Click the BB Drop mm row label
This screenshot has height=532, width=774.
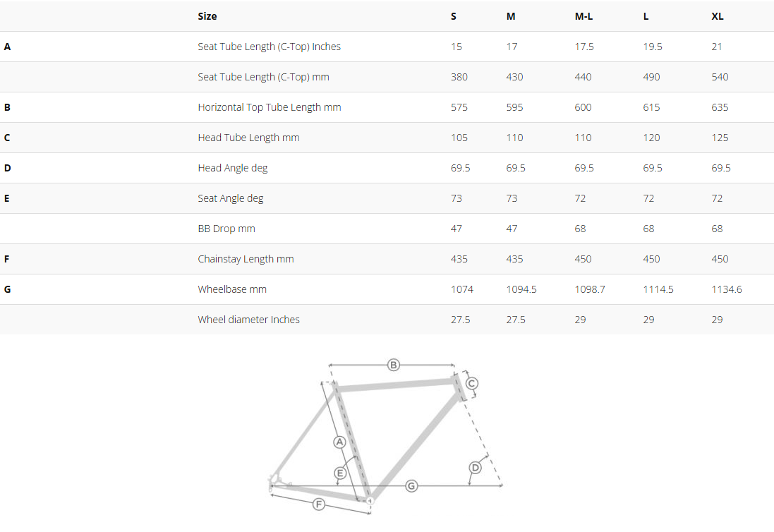pyautogui.click(x=226, y=229)
